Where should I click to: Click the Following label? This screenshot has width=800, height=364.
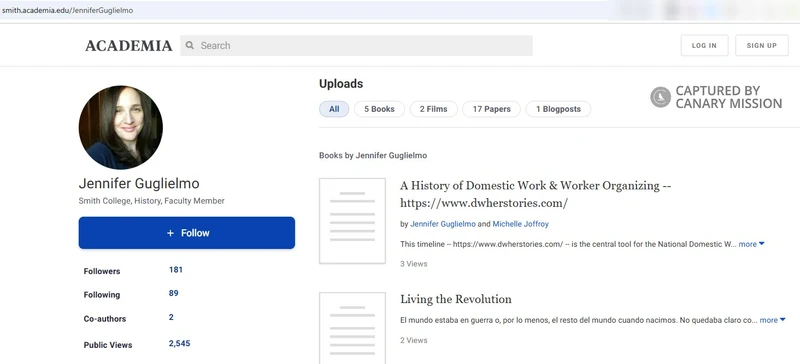pyautogui.click(x=102, y=295)
